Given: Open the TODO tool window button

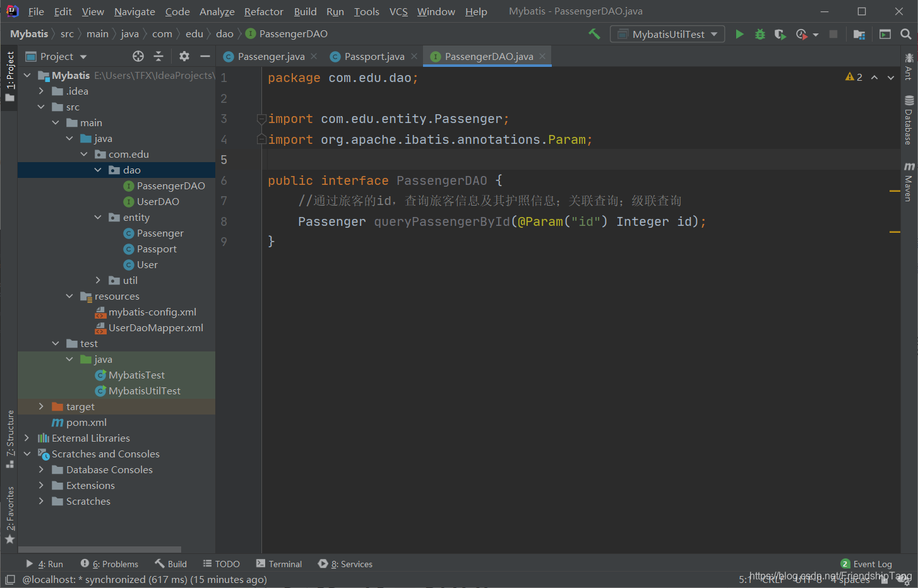Looking at the screenshot, I should (222, 564).
